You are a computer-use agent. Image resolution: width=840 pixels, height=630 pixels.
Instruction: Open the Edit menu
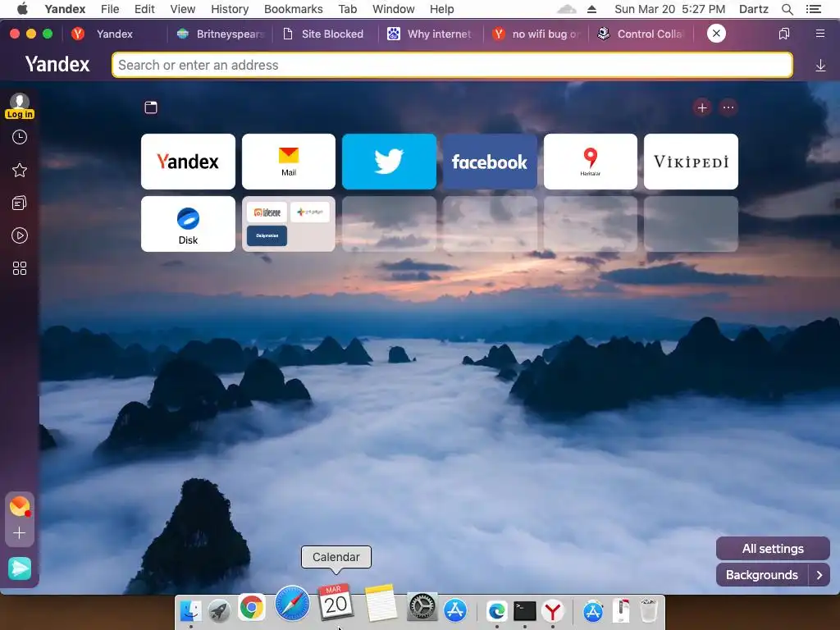point(144,9)
